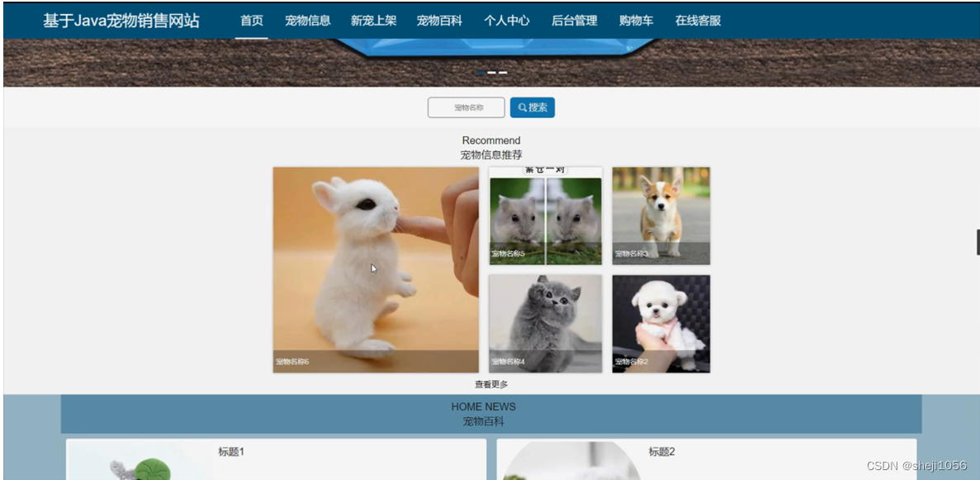Open the 宠物百科 page

pos(440,21)
